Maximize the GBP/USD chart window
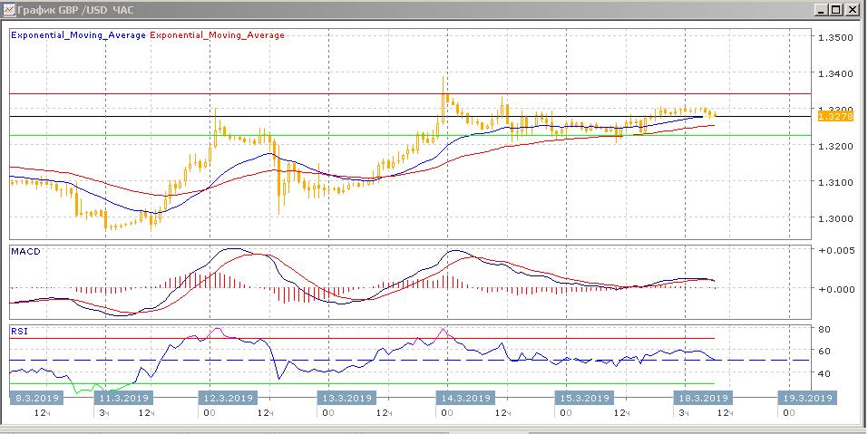The width and height of the screenshot is (868, 434). click(836, 9)
